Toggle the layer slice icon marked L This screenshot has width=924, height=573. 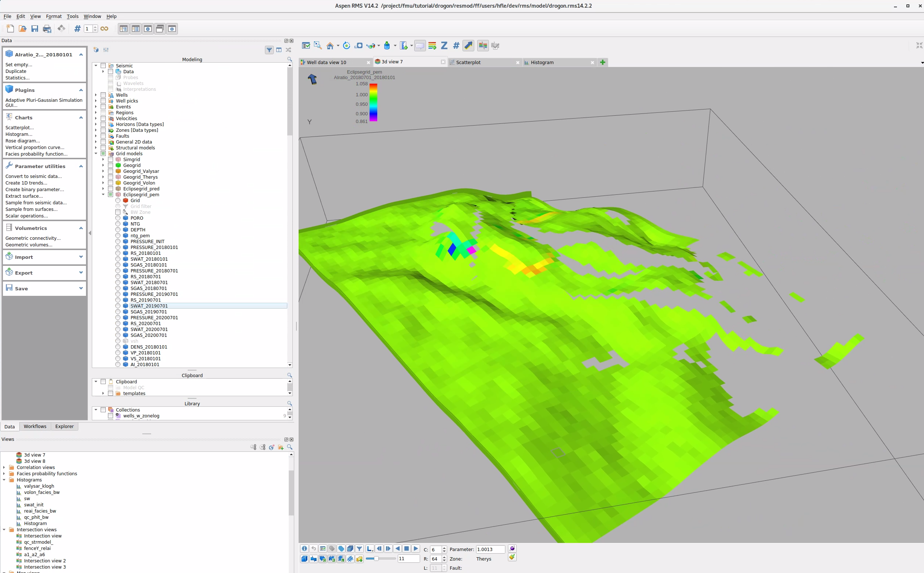(x=341, y=559)
